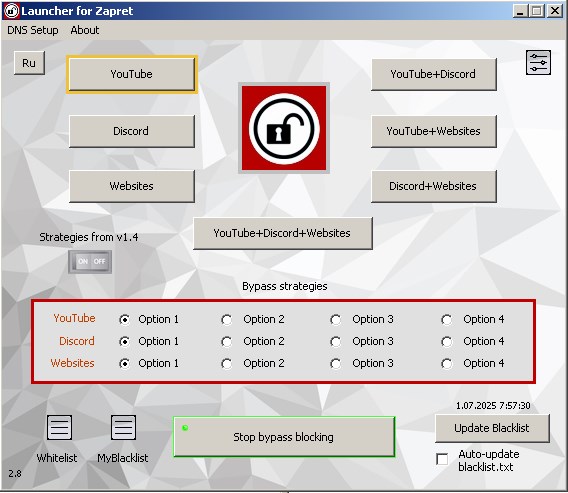Open the Whitelist file icon

(x=59, y=427)
